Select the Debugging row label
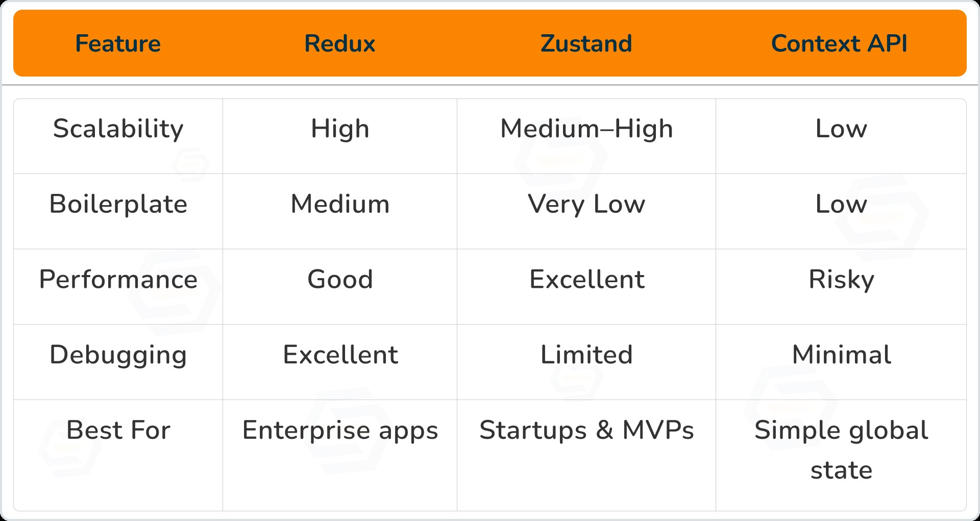This screenshot has width=980, height=521. point(118,355)
